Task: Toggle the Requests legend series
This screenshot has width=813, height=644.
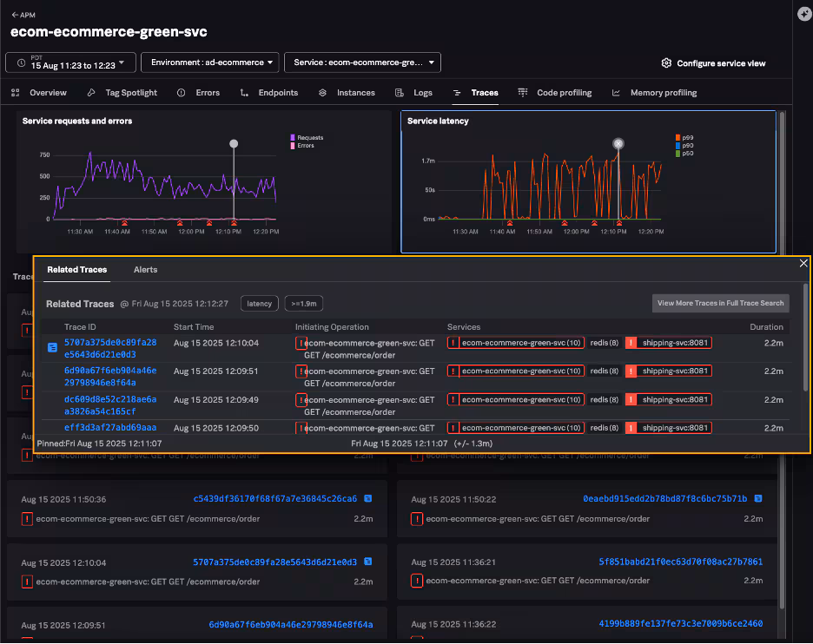Action: pos(308,137)
